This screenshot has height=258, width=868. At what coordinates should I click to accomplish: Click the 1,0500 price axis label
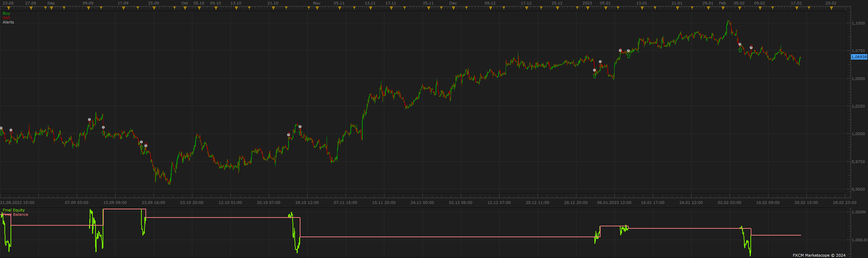pyautogui.click(x=858, y=79)
